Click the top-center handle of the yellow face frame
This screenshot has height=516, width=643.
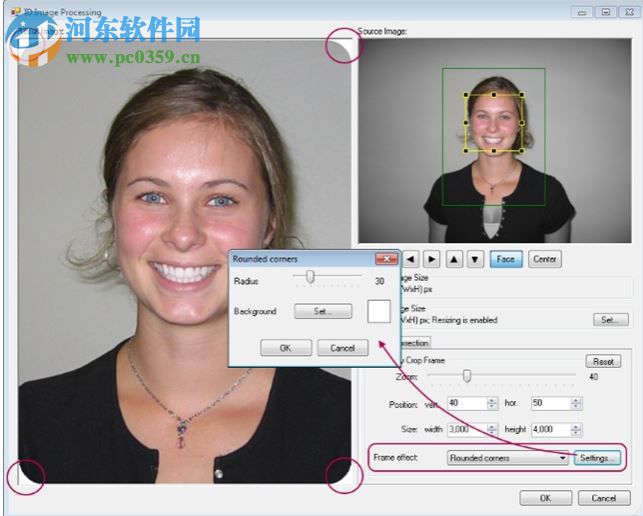(x=494, y=95)
